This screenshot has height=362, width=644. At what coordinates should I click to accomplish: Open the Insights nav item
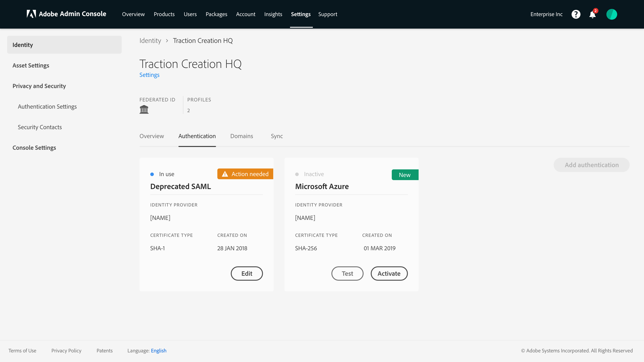click(273, 14)
